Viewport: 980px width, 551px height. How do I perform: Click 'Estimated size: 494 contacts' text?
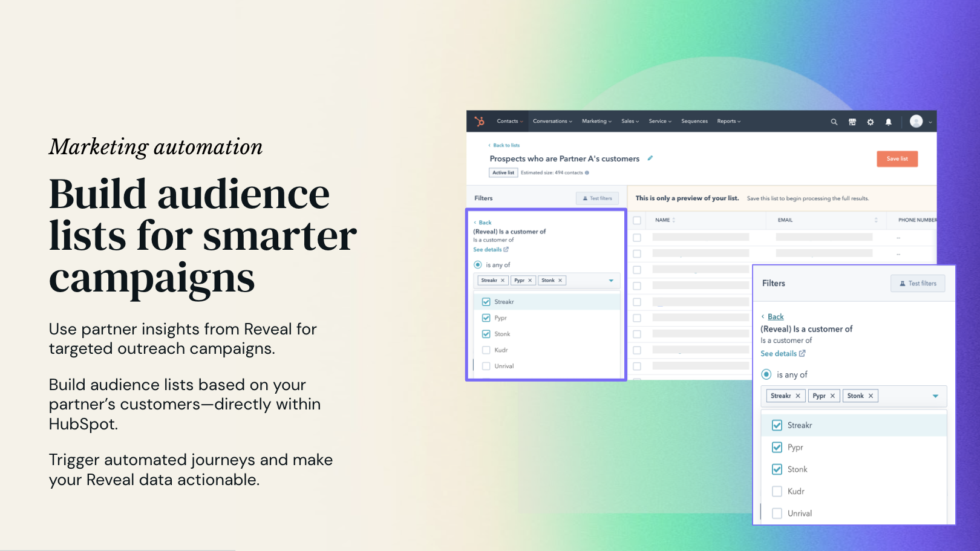pos(552,173)
